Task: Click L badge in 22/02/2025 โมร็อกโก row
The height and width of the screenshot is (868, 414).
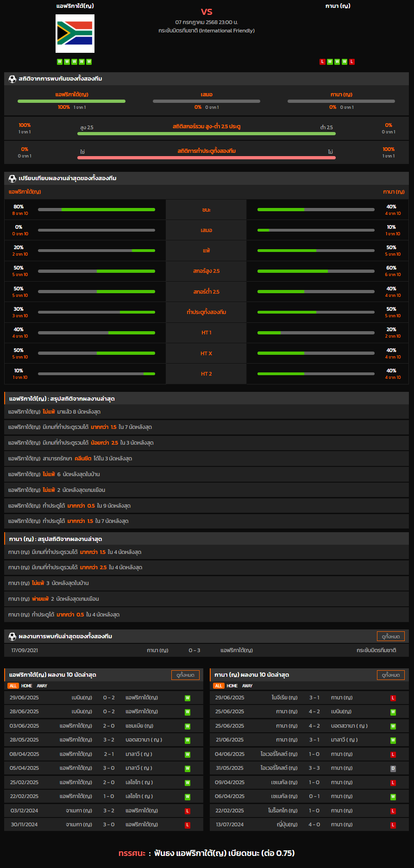Action: (393, 811)
